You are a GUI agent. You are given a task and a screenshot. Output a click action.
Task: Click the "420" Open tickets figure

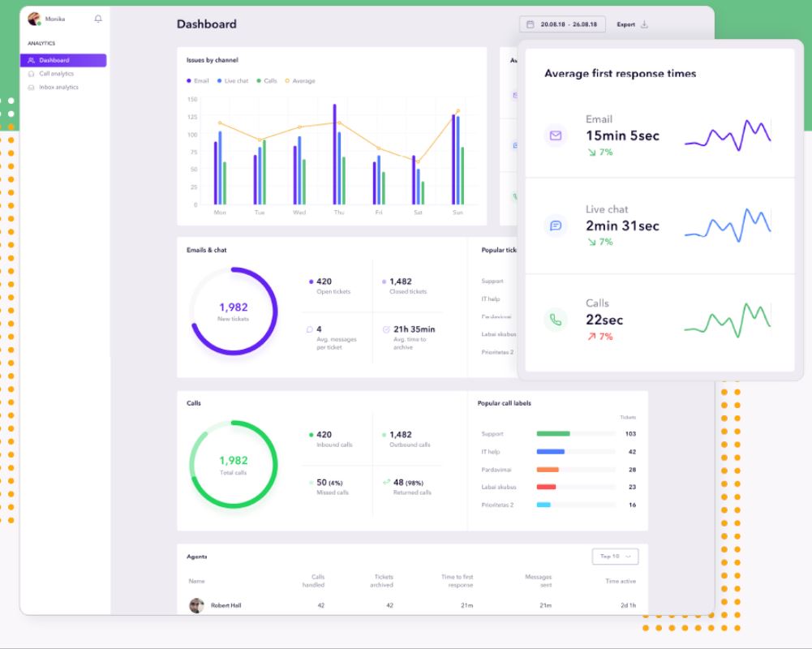point(324,282)
